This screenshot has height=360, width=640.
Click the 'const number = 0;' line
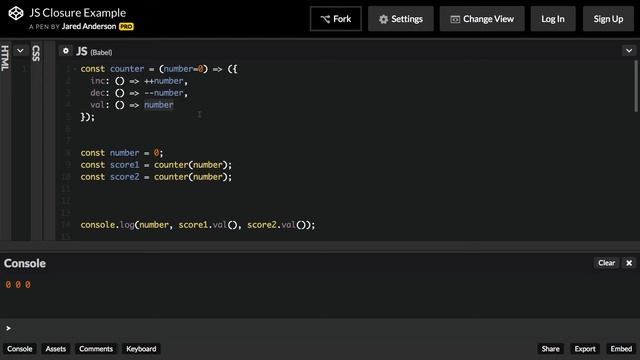click(122, 153)
